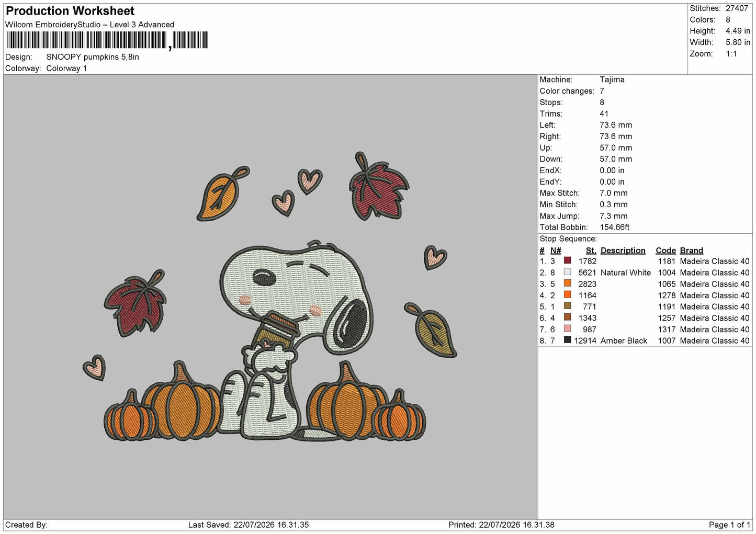The width and height of the screenshot is (756, 534).
Task: Click thread code '1278' in stop 4
Action: tap(667, 295)
